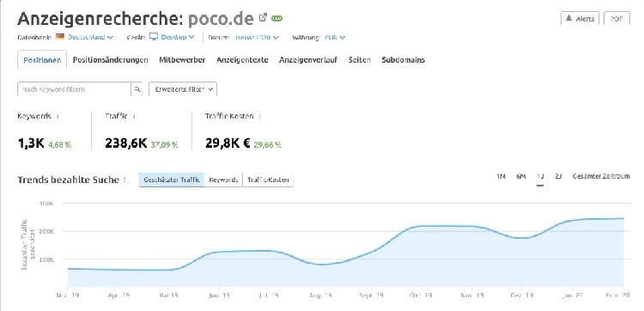Open the Anzeigenverlauf tab
This screenshot has width=644, height=311.
[x=308, y=60]
